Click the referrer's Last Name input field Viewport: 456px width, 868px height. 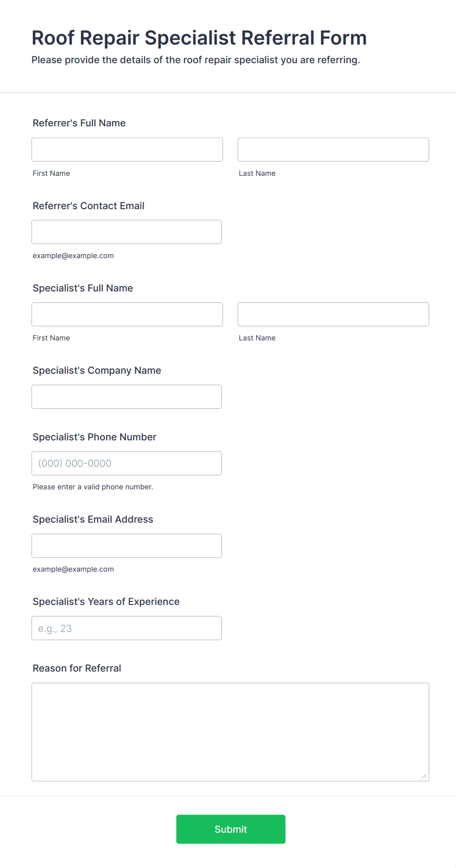click(x=333, y=149)
